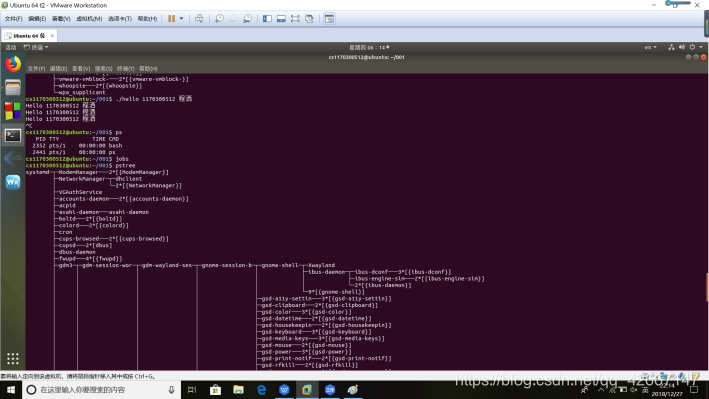Click the pstree command prompt line

[80, 166]
